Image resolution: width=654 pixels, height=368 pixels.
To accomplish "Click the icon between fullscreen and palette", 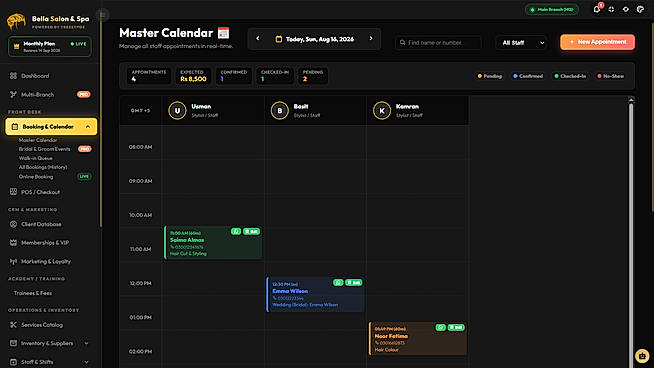I will click(626, 9).
